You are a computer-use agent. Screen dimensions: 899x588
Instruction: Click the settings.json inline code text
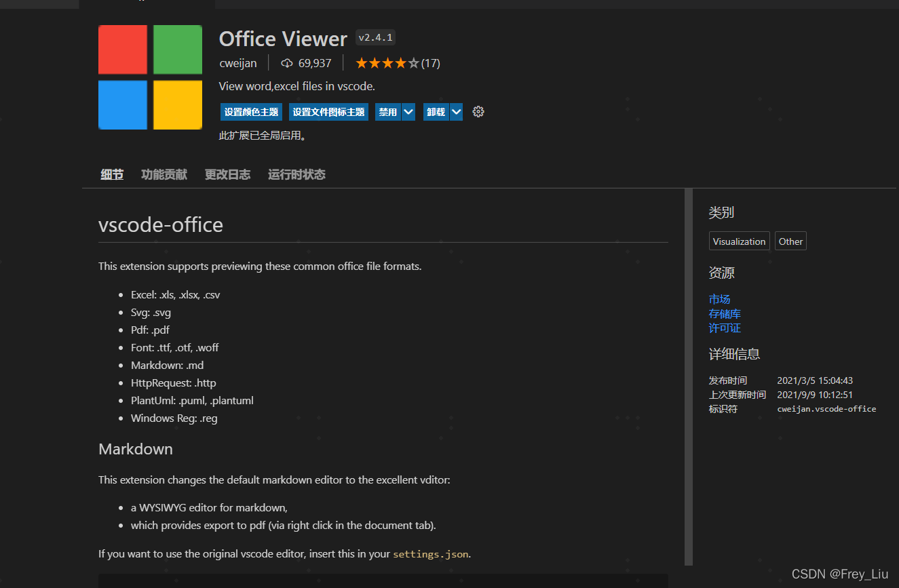pyautogui.click(x=431, y=554)
